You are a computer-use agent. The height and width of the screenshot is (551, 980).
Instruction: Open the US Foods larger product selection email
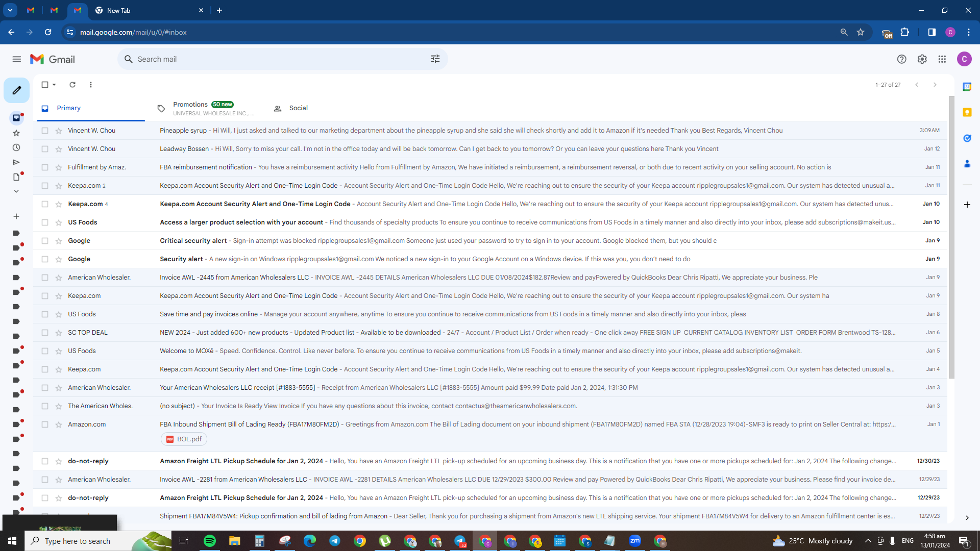click(491, 222)
